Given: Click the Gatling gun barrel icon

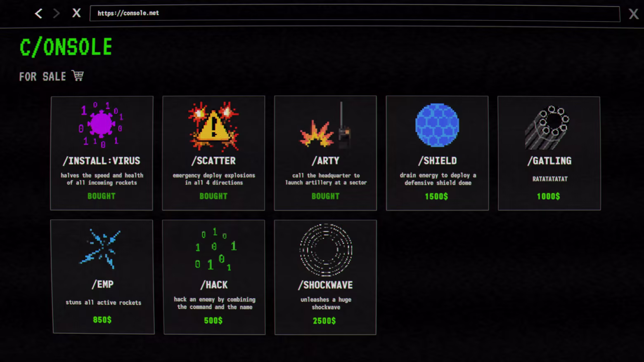Looking at the screenshot, I should coord(547,127).
